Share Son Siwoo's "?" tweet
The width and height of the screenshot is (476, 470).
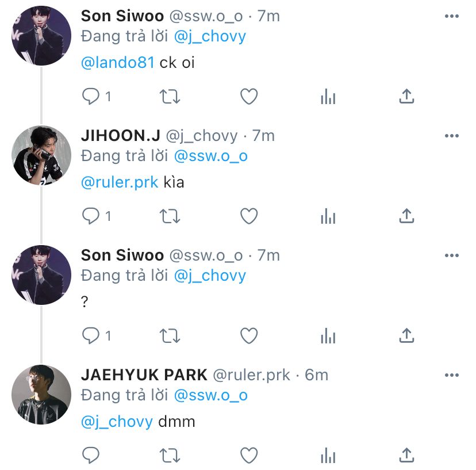click(406, 336)
